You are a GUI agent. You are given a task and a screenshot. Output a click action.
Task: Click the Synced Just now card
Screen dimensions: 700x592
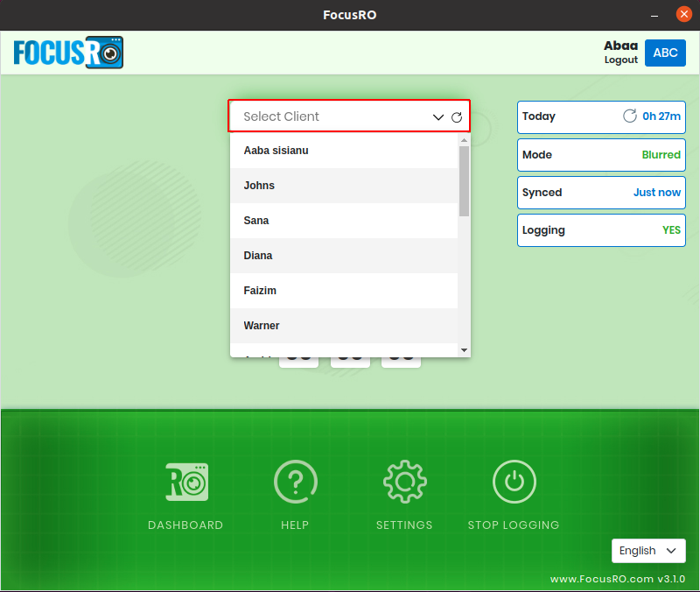[x=601, y=193]
